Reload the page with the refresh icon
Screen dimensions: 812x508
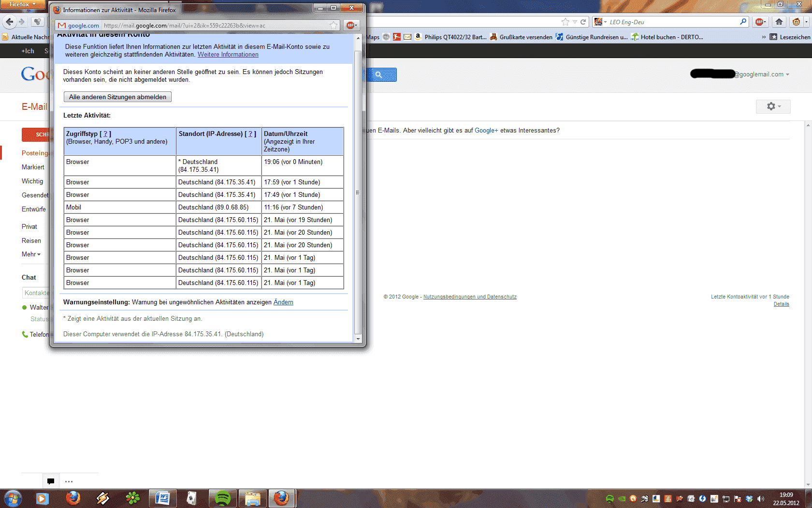coord(583,22)
